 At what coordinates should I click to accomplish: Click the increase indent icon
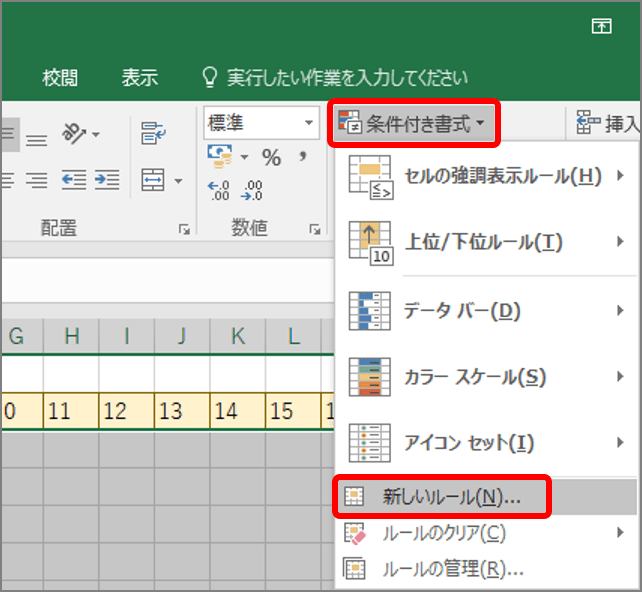pos(107,180)
